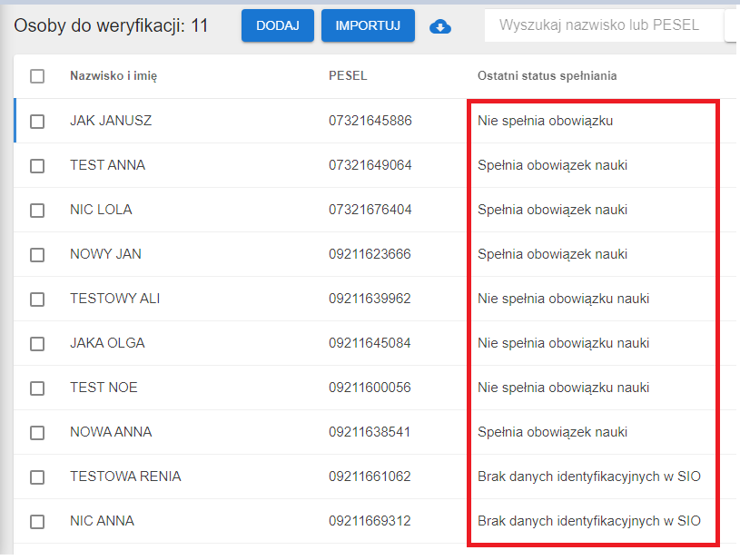This screenshot has height=560, width=740.
Task: Select TESTOWY ALI's checkbox
Action: tap(37, 298)
